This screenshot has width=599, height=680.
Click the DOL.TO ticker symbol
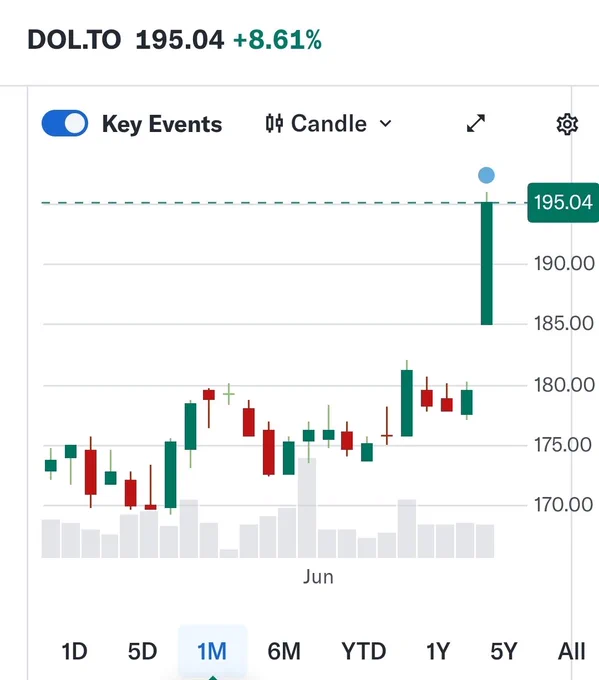[74, 40]
